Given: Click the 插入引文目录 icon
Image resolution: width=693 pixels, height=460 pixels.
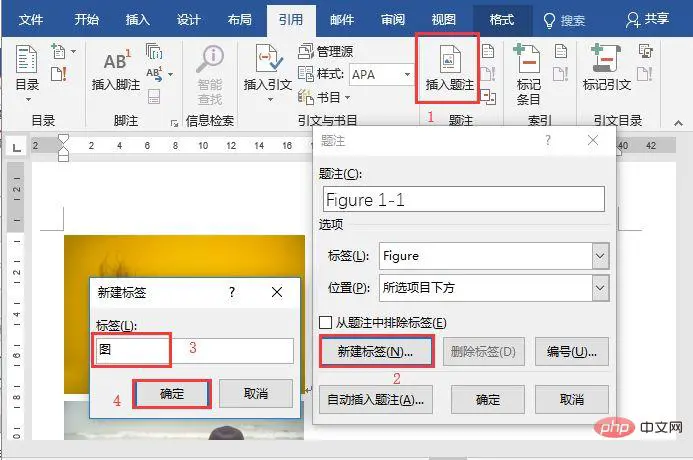Looking at the screenshot, I should pos(645,52).
